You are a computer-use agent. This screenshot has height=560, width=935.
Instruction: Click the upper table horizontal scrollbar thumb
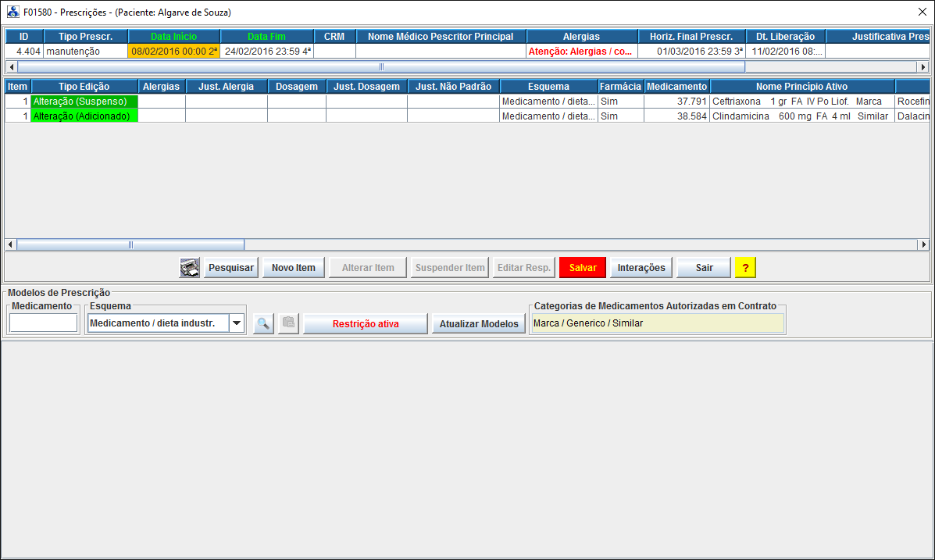click(x=381, y=67)
